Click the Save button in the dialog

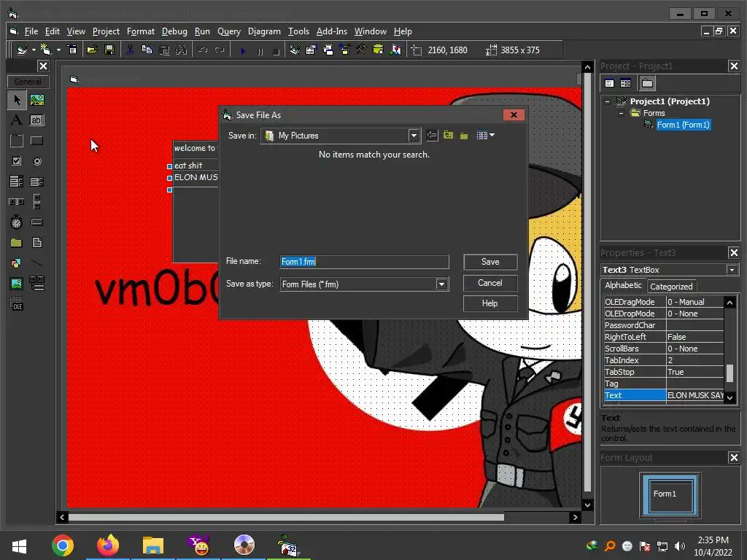click(490, 262)
